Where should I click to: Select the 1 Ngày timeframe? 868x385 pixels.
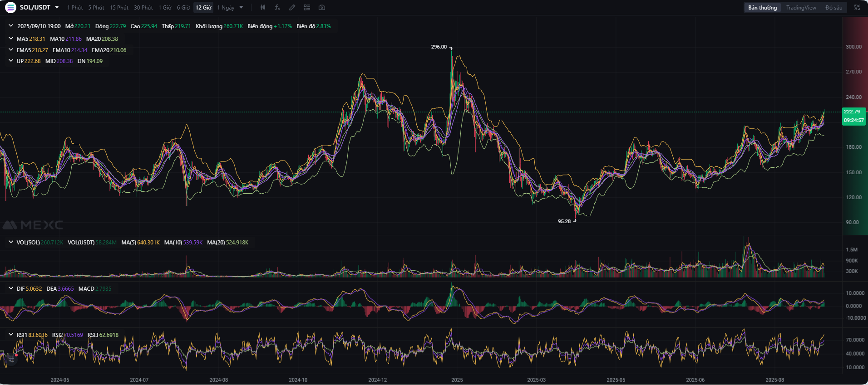point(226,8)
